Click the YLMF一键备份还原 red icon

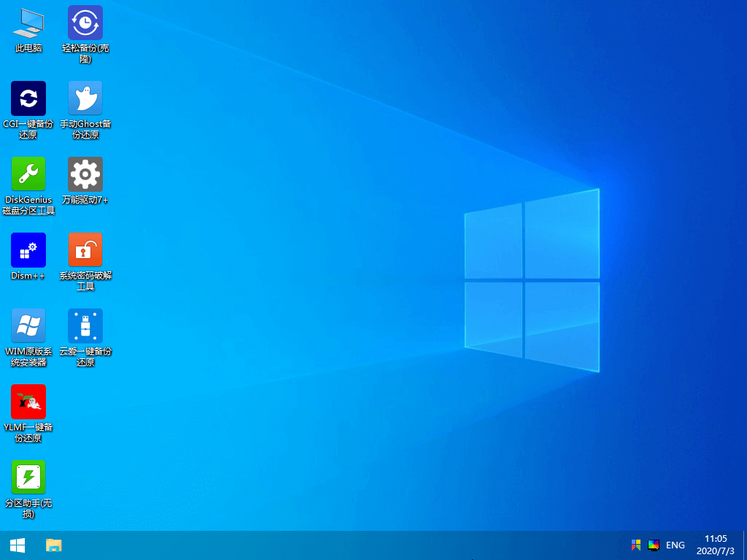28,402
